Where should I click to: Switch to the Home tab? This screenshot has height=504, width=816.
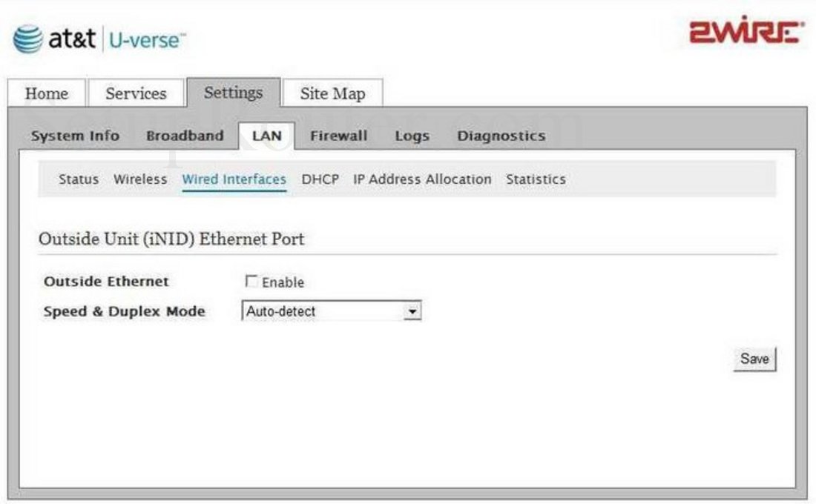[48, 94]
